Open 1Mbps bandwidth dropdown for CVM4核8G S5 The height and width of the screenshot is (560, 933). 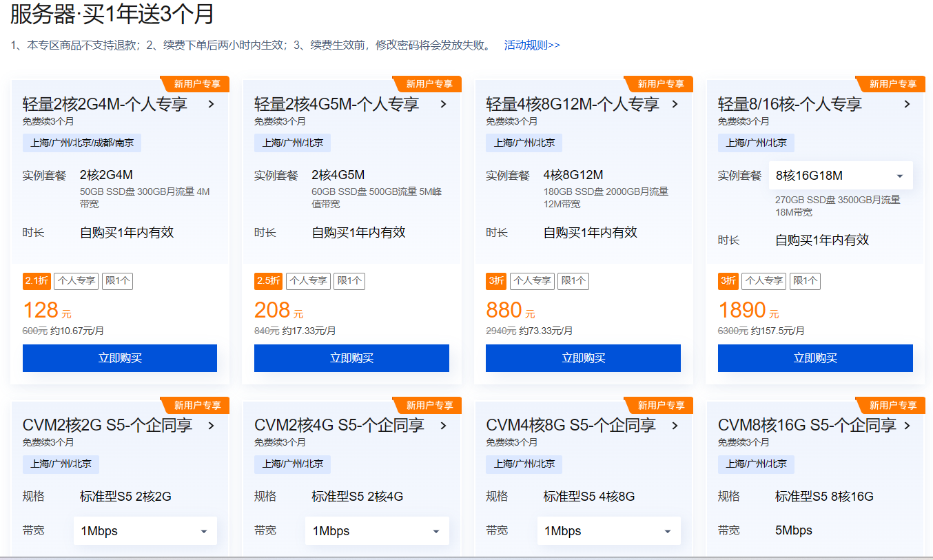(608, 531)
